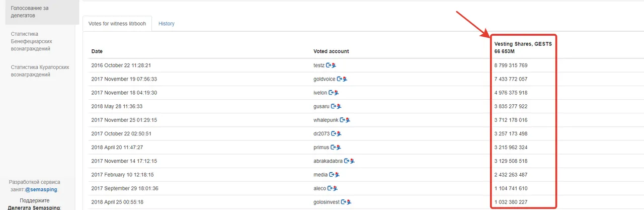Select the Votes for witness litrbooh tab

(117, 24)
